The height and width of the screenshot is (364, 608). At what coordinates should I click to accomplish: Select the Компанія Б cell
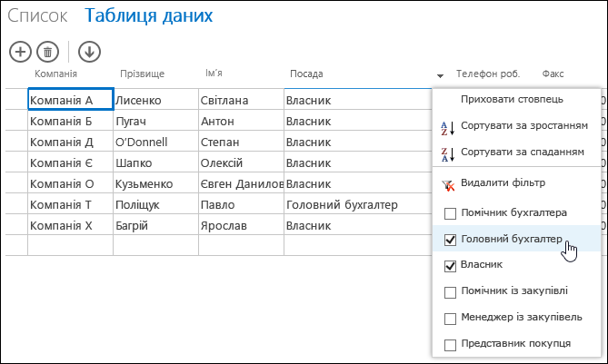click(71, 121)
